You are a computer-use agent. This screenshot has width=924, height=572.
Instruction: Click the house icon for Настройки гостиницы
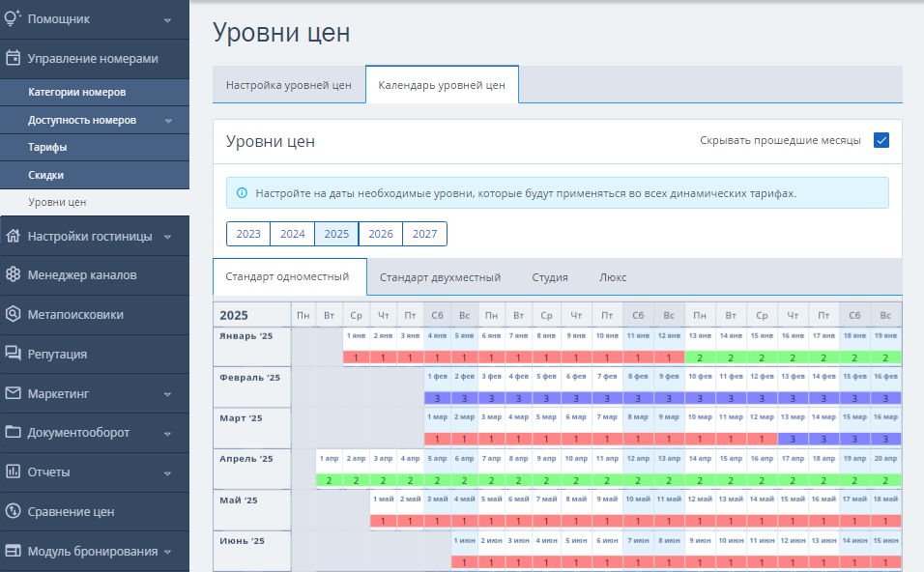coord(13,236)
